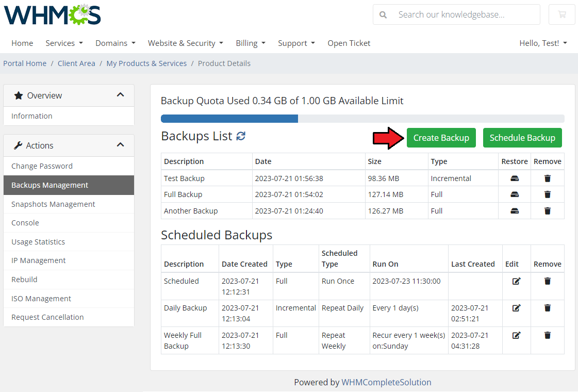
Task: Click the Actions wrench icon
Action: [x=18, y=145]
